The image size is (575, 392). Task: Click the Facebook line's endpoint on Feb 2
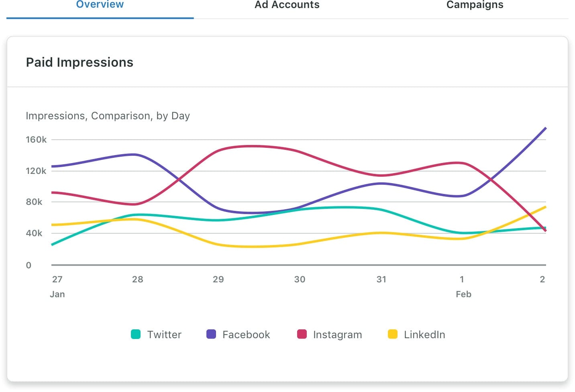[x=545, y=128]
